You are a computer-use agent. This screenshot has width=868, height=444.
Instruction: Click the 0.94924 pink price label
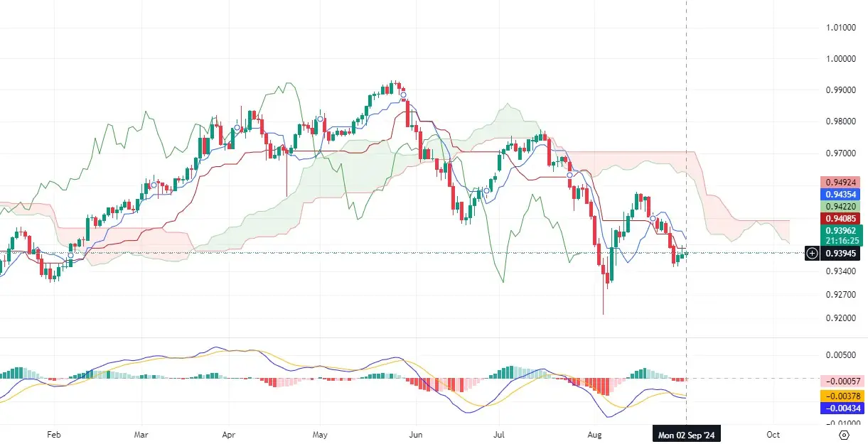tap(842, 182)
